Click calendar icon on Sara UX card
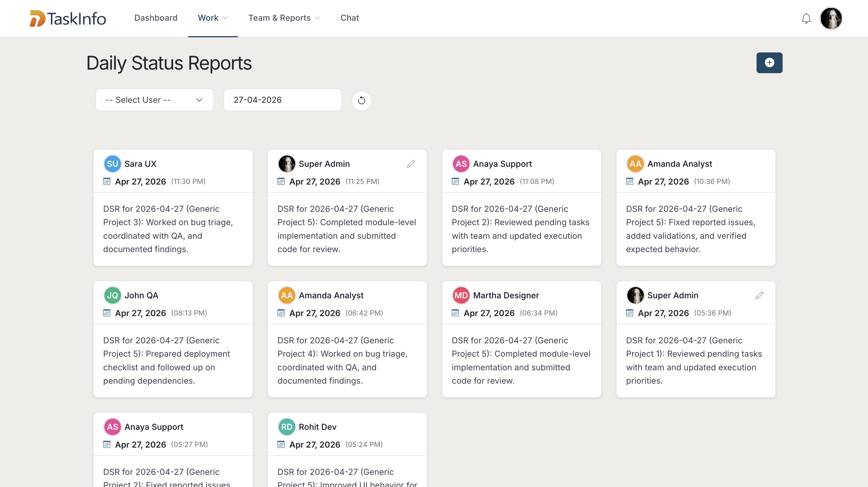This screenshot has width=868, height=487. click(107, 182)
